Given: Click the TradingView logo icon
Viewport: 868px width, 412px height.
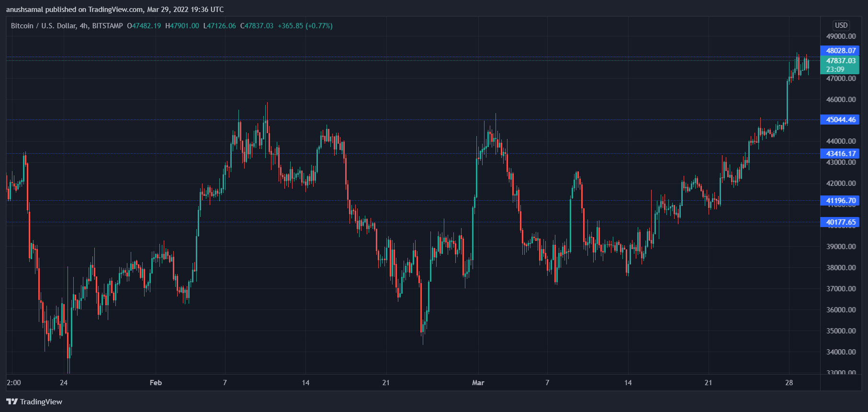Looking at the screenshot, I should 12,401.
